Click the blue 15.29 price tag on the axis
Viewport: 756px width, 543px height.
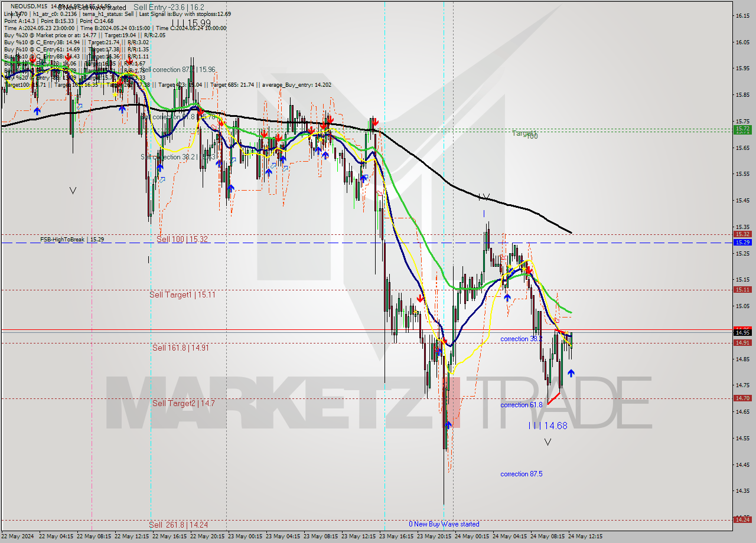point(742,242)
